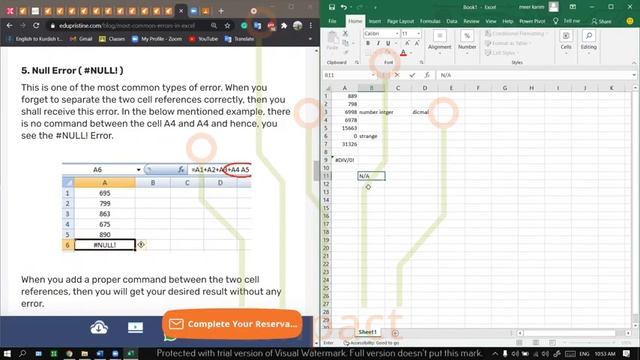This screenshot has height=360, width=640.
Task: Apply Italic formatting in Excel
Action: (378, 43)
